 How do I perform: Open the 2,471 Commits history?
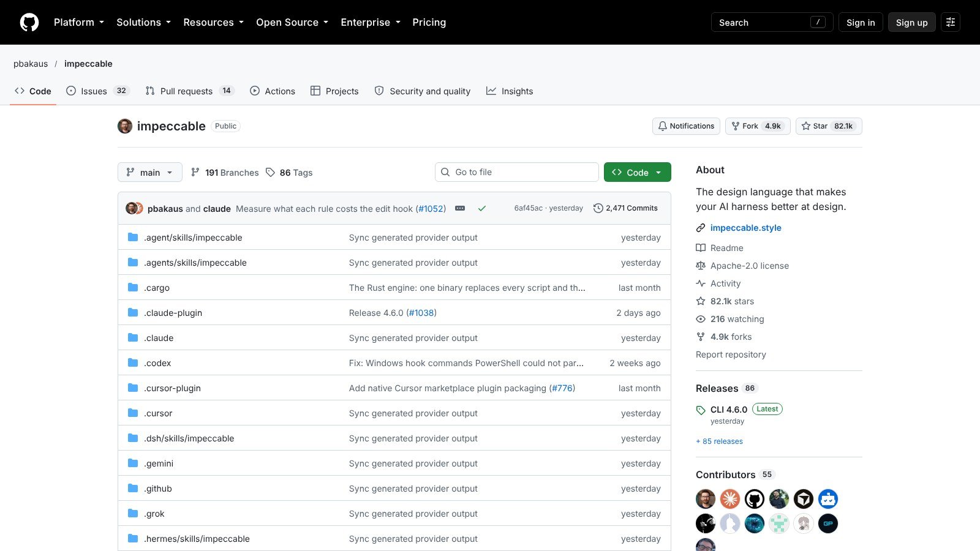coord(625,208)
